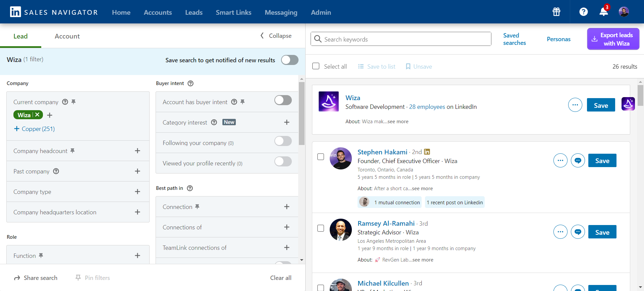644x291 pixels.
Task: Message Stephen Hakami via chat icon
Action: 578,160
